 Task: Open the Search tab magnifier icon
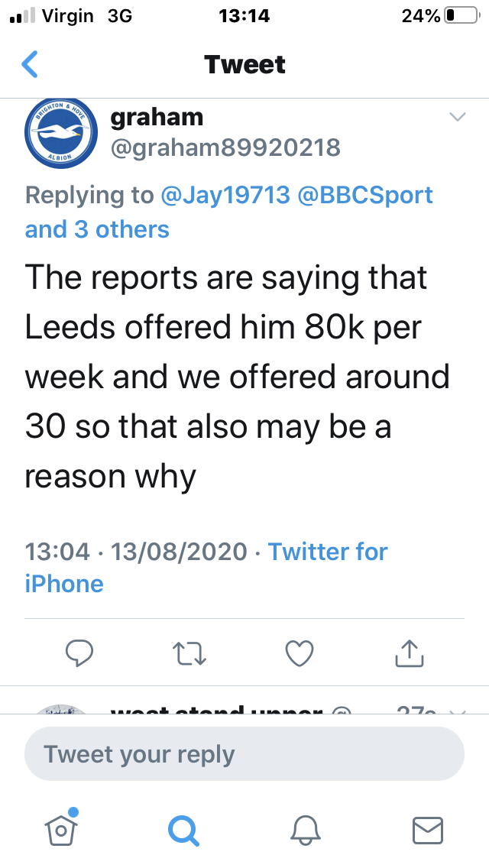(183, 831)
